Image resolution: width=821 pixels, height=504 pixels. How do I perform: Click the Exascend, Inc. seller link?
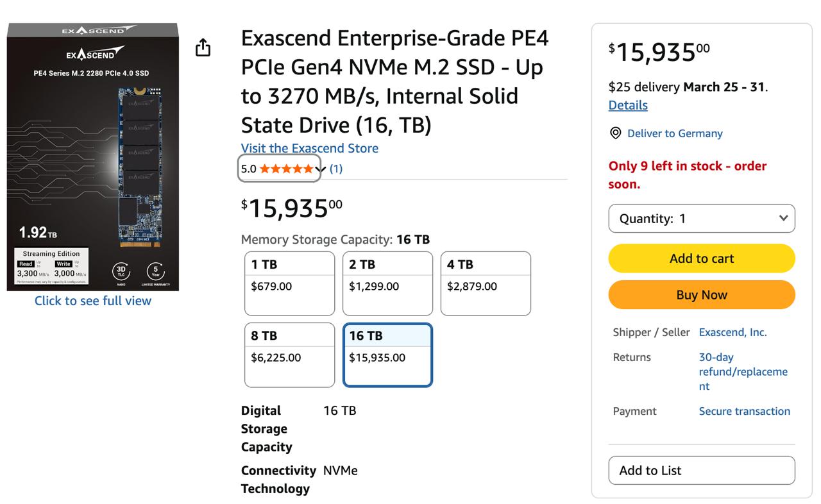pyautogui.click(x=733, y=332)
